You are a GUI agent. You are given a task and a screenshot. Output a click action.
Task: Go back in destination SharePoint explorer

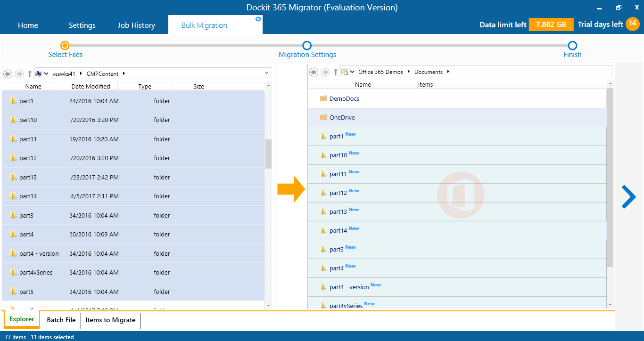pyautogui.click(x=314, y=72)
